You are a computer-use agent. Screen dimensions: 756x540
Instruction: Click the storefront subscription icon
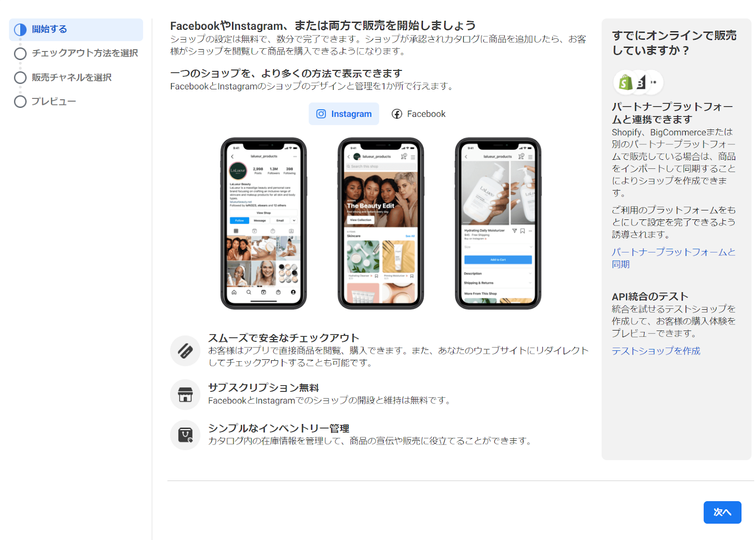click(x=185, y=394)
